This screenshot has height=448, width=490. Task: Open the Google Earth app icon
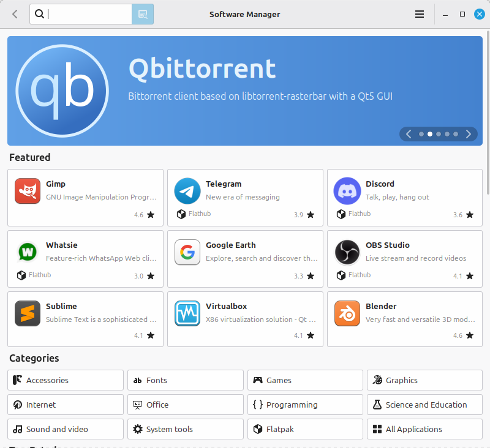[187, 252]
